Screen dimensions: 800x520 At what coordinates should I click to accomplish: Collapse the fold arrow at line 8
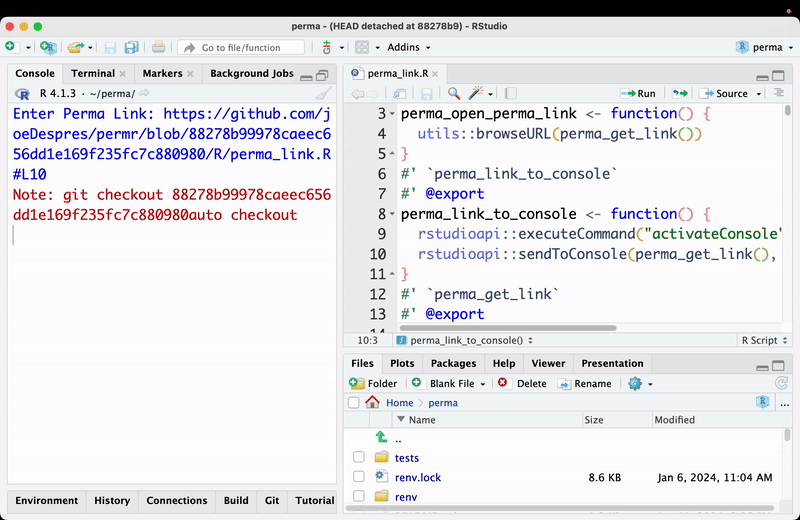(392, 214)
